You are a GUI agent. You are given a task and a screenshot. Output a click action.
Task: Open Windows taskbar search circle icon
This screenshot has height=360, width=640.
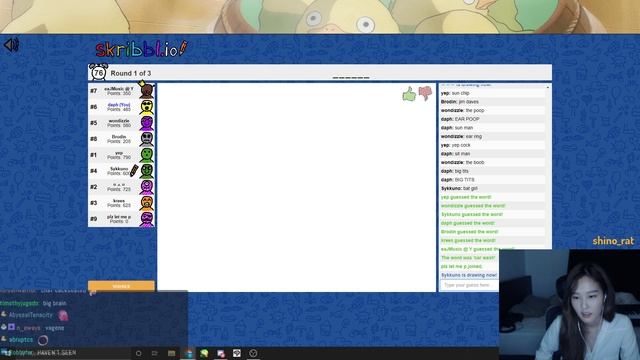coord(138,353)
